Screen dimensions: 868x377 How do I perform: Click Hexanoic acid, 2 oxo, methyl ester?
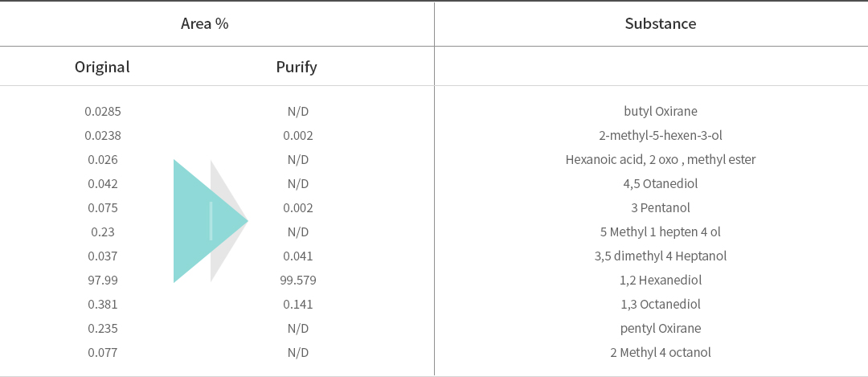[661, 160]
